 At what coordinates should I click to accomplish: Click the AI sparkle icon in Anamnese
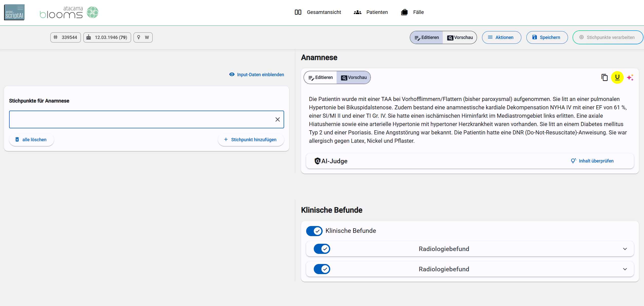pos(630,77)
